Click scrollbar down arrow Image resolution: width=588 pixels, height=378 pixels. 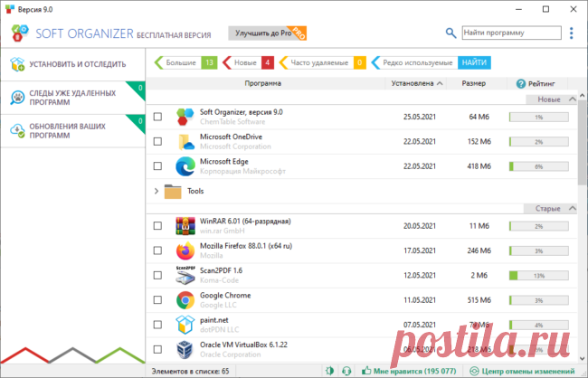[x=582, y=358]
